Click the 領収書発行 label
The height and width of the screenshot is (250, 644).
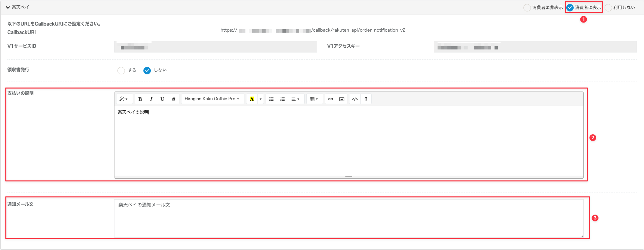[x=18, y=70]
